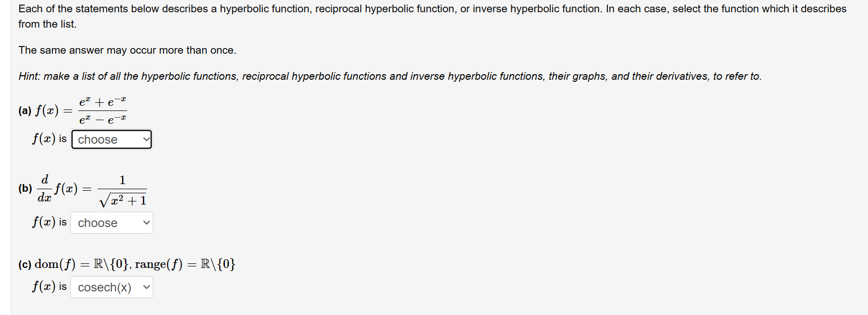Select the highlighted choose selector under (a)

(x=111, y=139)
